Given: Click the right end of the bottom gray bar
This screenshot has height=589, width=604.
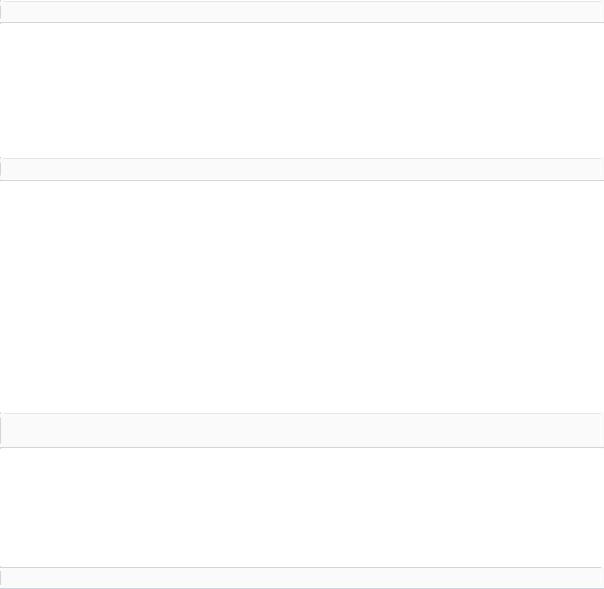Looking at the screenshot, I should click(601, 578).
